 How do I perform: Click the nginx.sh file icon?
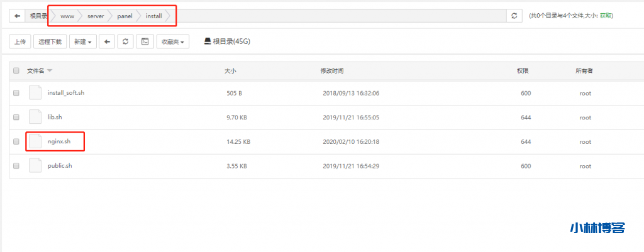(x=35, y=141)
